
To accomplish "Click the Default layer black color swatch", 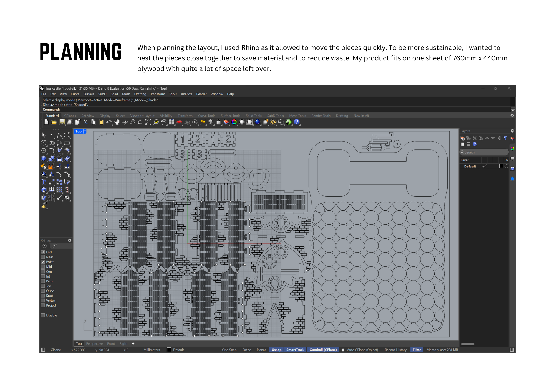I will tap(501, 166).
